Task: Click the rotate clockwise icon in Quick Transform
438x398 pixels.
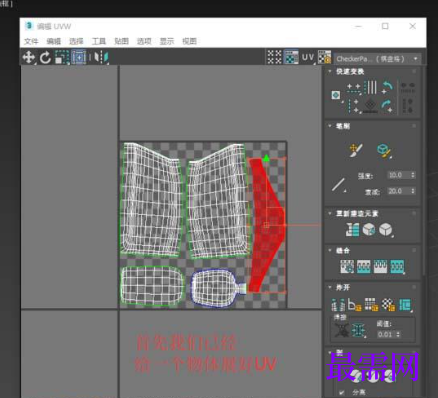Action: [387, 106]
